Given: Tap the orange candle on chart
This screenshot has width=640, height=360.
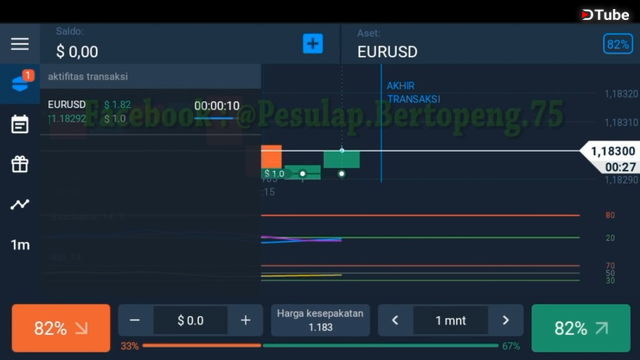Looking at the screenshot, I should pos(271,156).
